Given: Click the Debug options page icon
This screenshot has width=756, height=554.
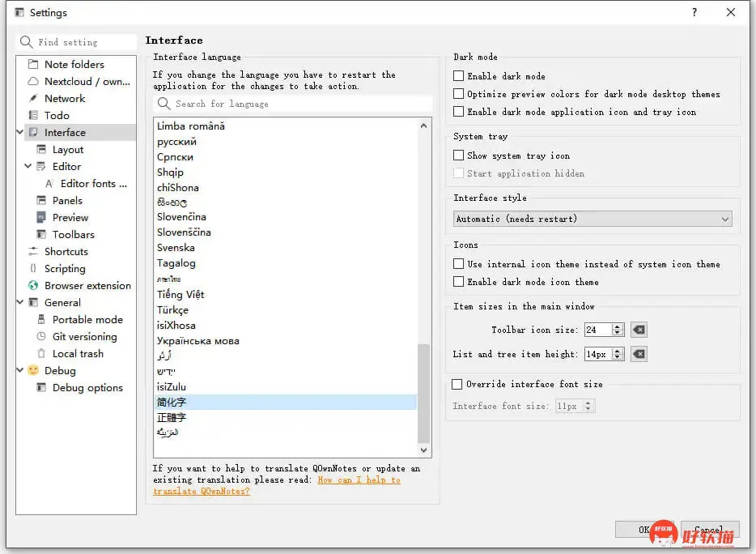Looking at the screenshot, I should click(x=41, y=387).
